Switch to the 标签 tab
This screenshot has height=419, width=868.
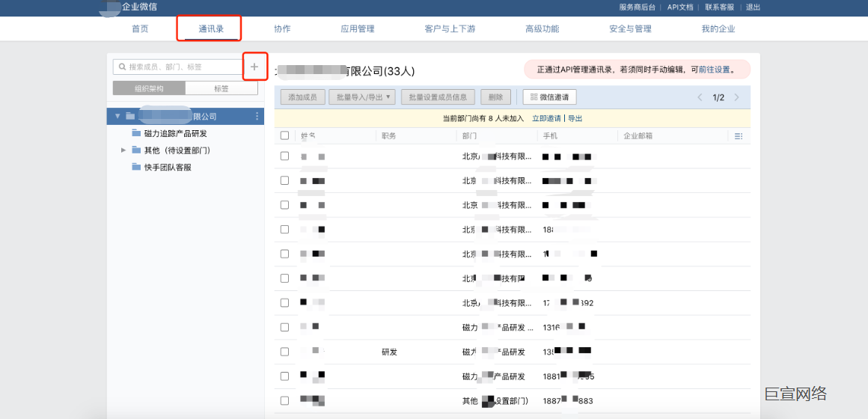click(x=221, y=88)
